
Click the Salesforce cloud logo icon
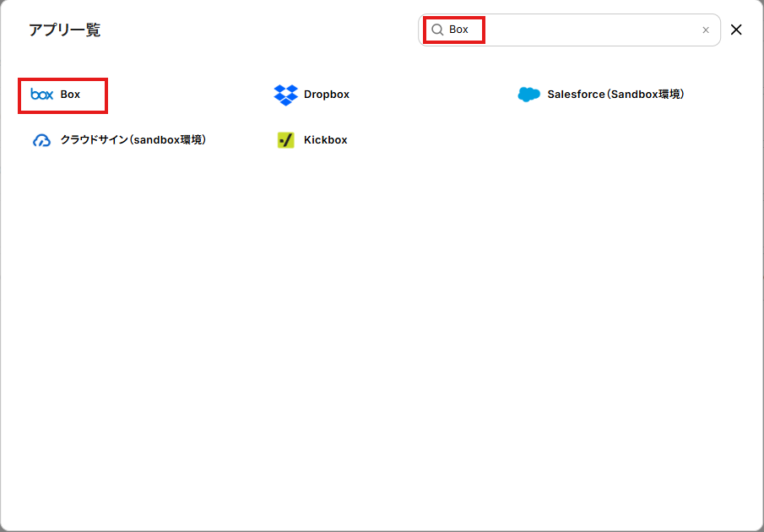tap(529, 95)
